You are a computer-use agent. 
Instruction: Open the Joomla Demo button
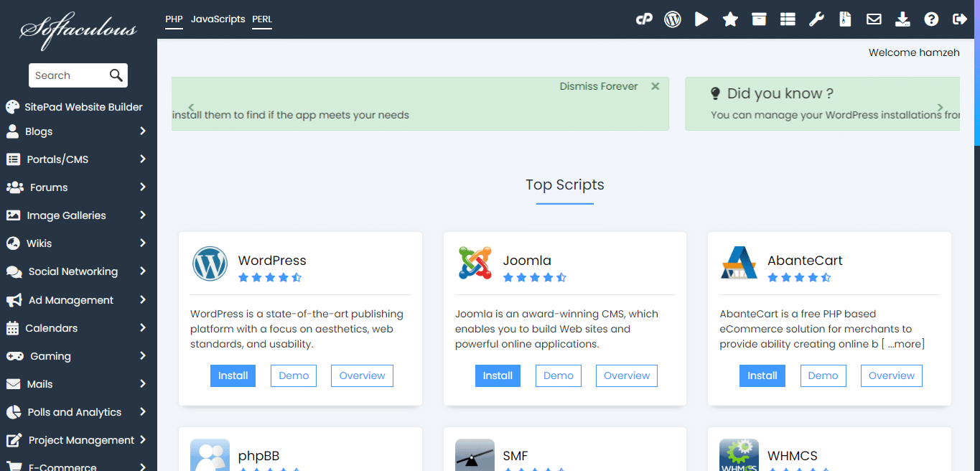[x=558, y=376]
